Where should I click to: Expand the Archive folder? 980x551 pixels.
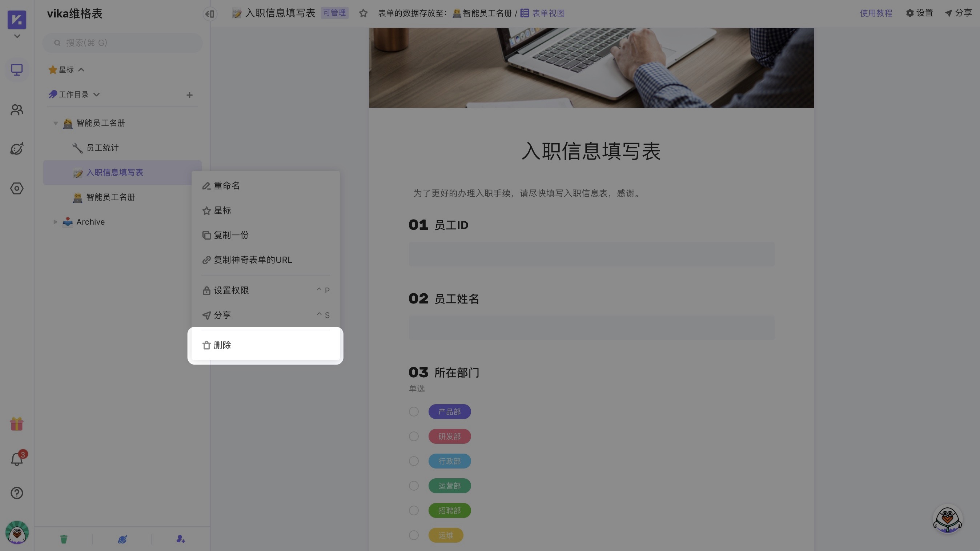55,222
